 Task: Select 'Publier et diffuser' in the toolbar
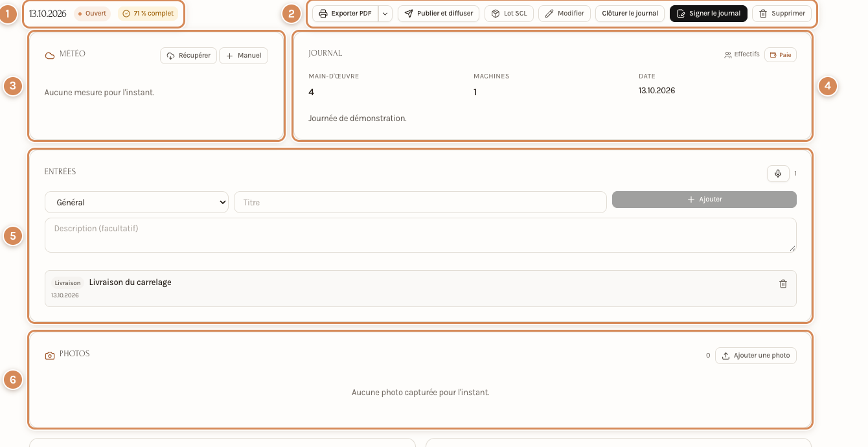(439, 14)
